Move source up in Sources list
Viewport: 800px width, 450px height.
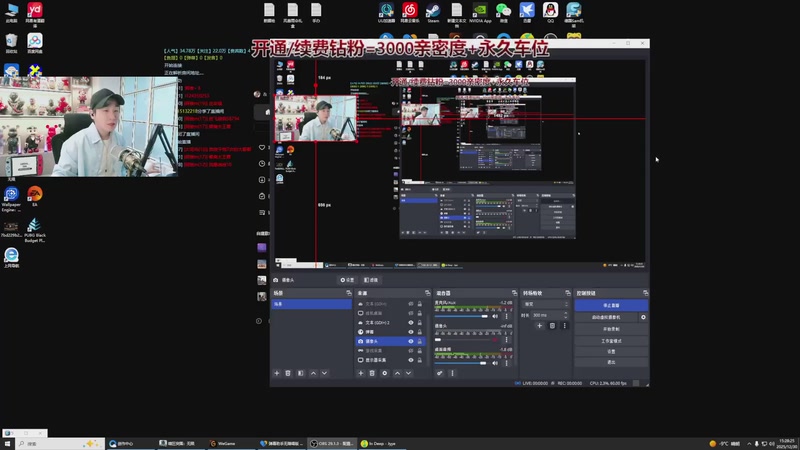tap(397, 373)
